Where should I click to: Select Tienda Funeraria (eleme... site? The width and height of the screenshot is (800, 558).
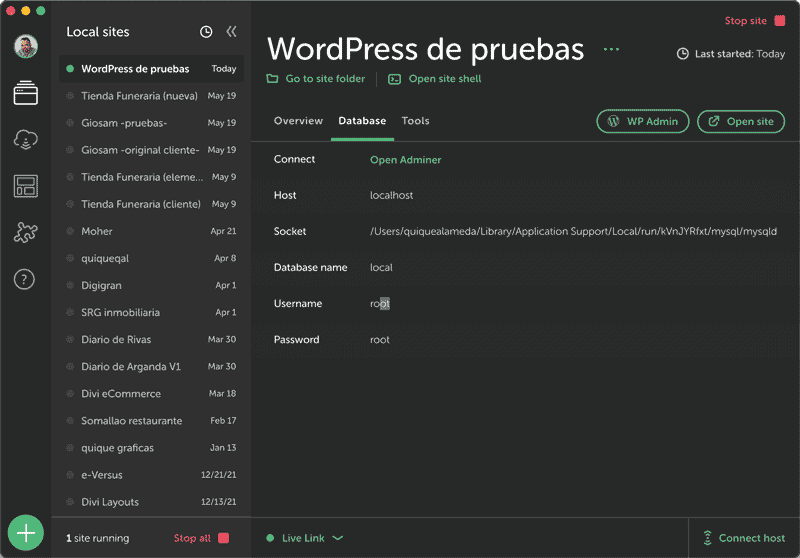tap(152, 177)
